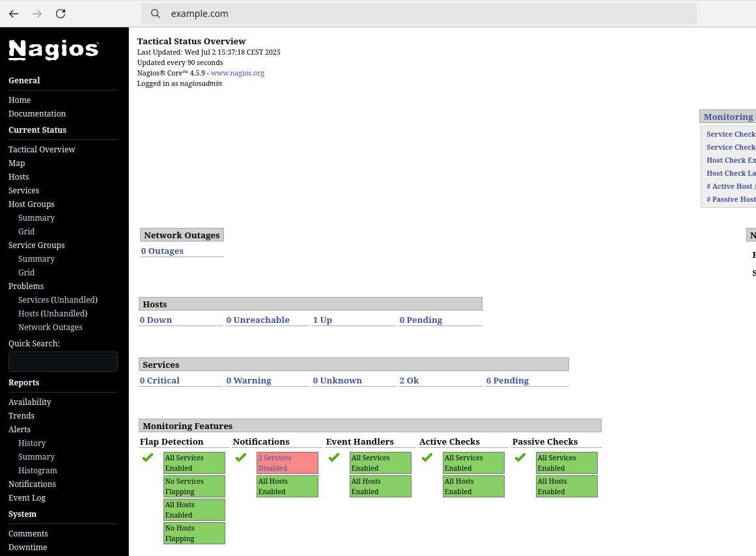This screenshot has height=556, width=756.
Task: Click No Services Flapping box
Action: tap(194, 486)
